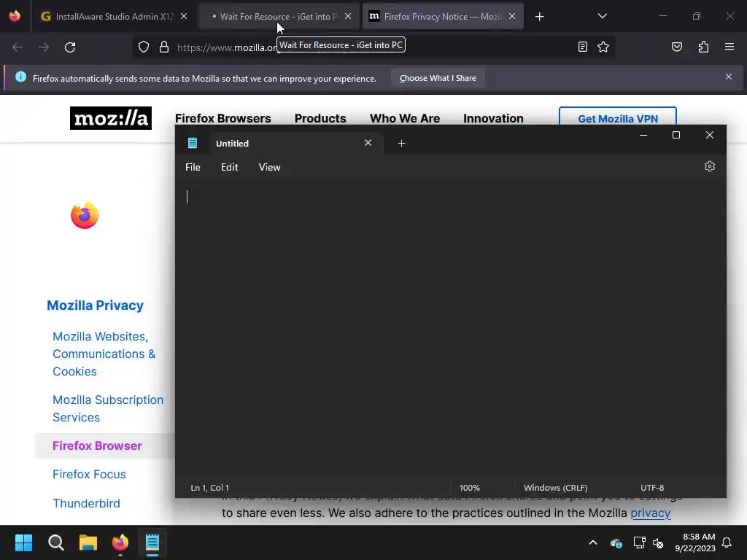Show hidden system tray icons

click(x=592, y=542)
